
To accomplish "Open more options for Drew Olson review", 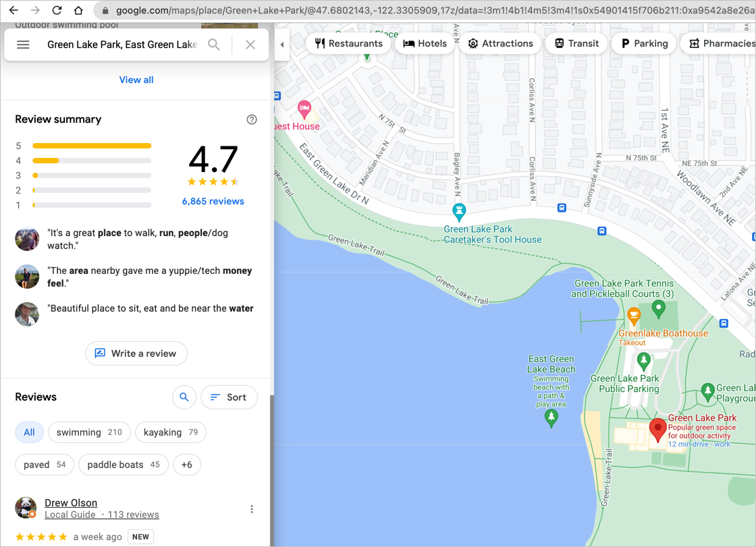I will point(252,509).
